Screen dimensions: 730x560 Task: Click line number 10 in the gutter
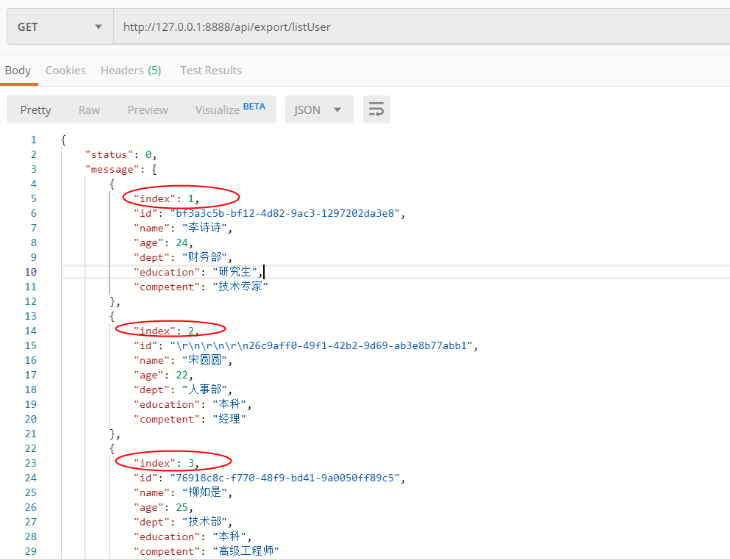[x=30, y=272]
